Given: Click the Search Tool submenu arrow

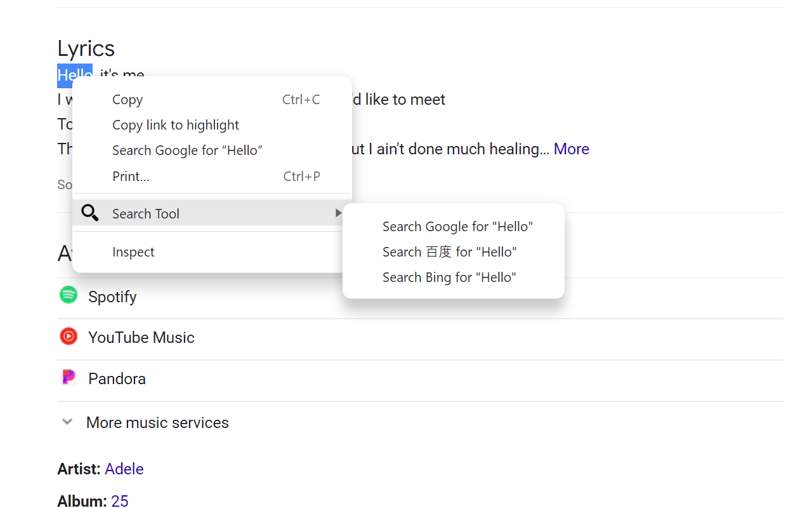Looking at the screenshot, I should tap(338, 213).
